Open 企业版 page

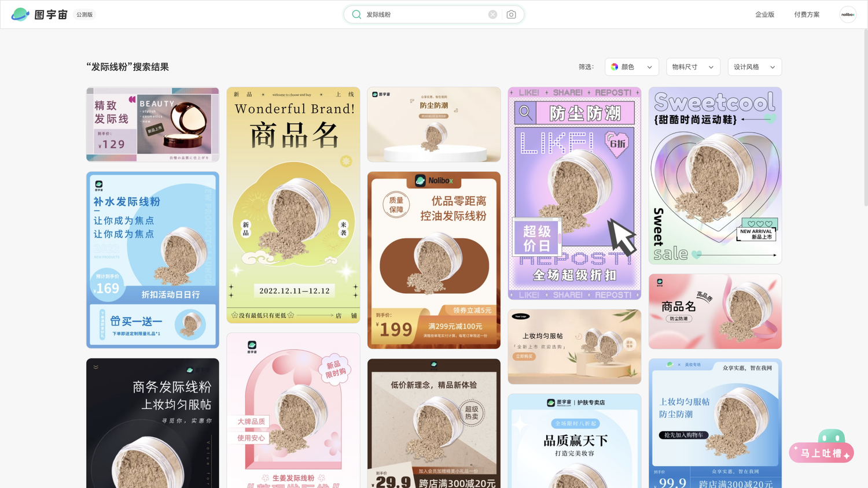click(764, 14)
